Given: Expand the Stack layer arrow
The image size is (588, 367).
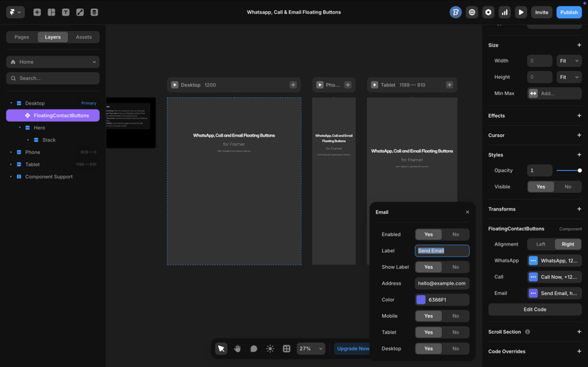Looking at the screenshot, I should tap(28, 140).
